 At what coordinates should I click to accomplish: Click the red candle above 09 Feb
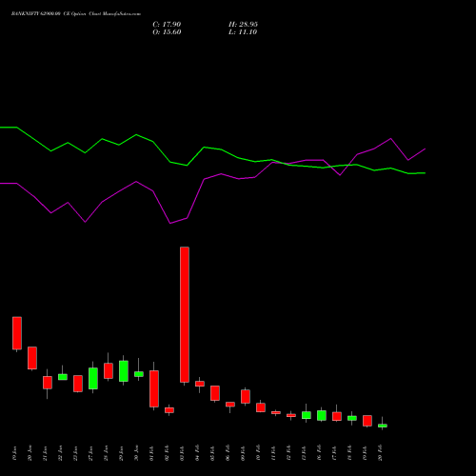click(246, 397)
